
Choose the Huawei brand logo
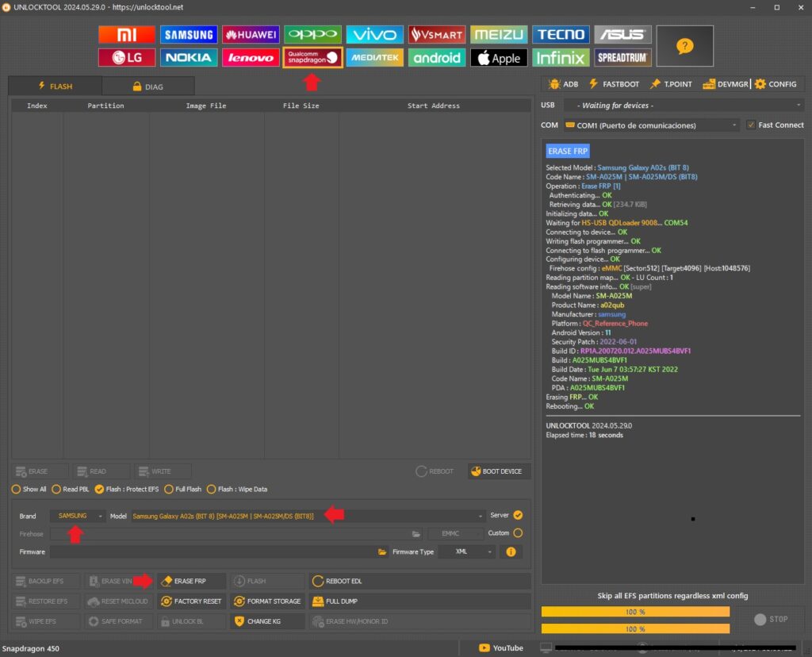click(x=251, y=34)
